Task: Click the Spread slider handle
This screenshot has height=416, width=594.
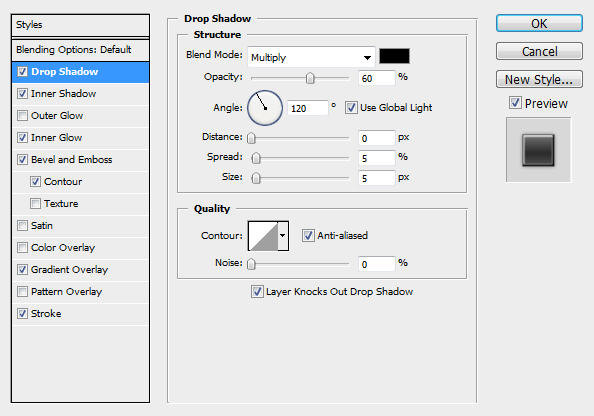Action: tap(256, 158)
